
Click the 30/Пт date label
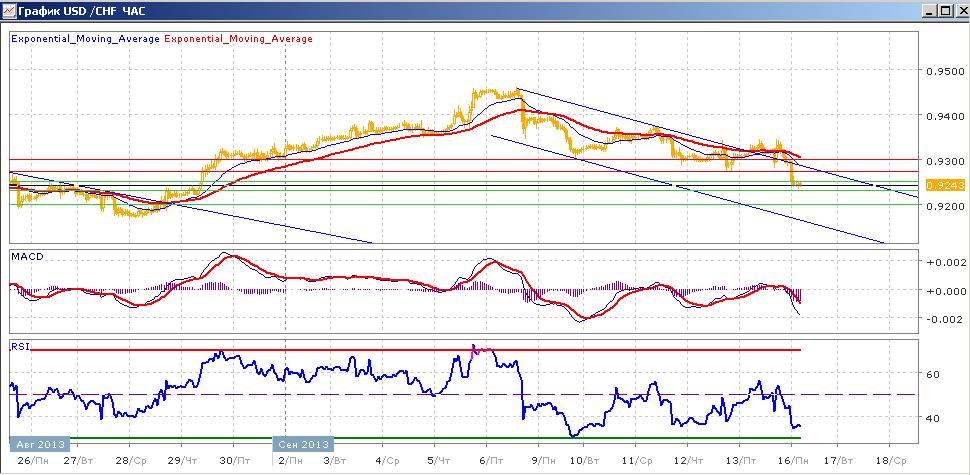(x=233, y=461)
